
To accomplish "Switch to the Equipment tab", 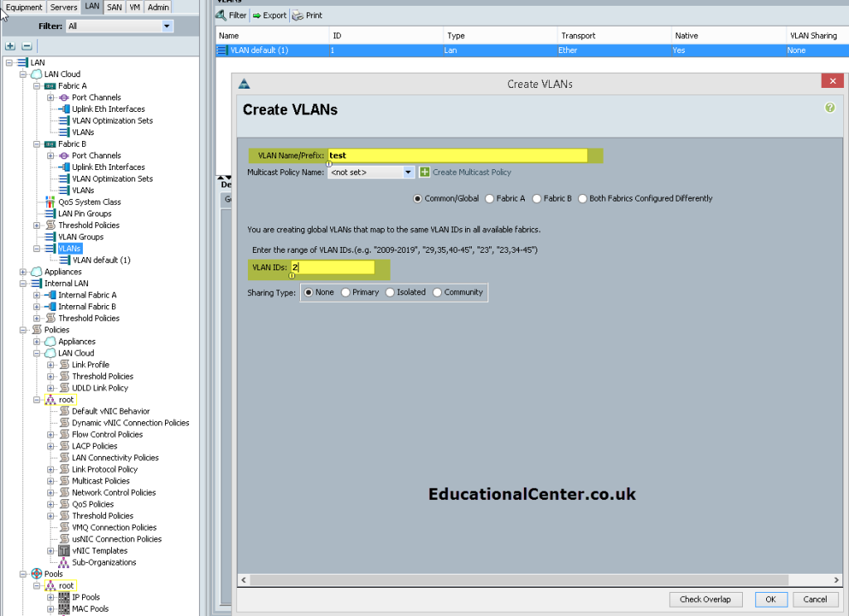I will 24,7.
